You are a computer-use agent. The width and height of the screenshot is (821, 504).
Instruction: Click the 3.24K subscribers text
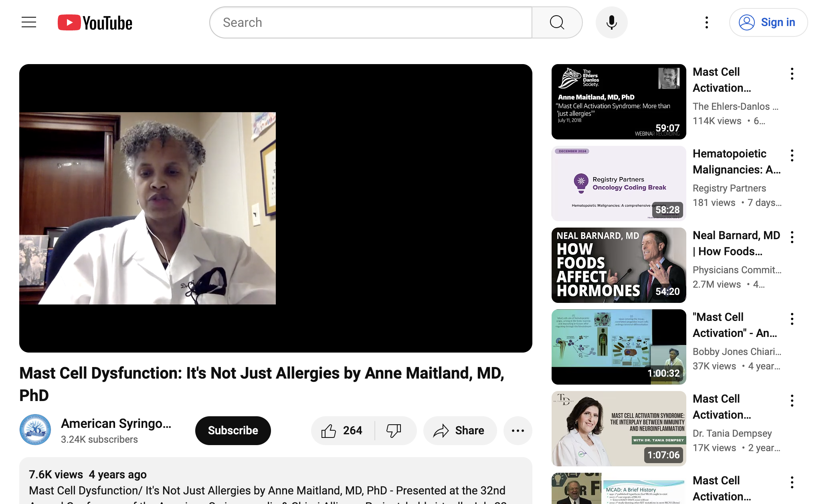[99, 439]
